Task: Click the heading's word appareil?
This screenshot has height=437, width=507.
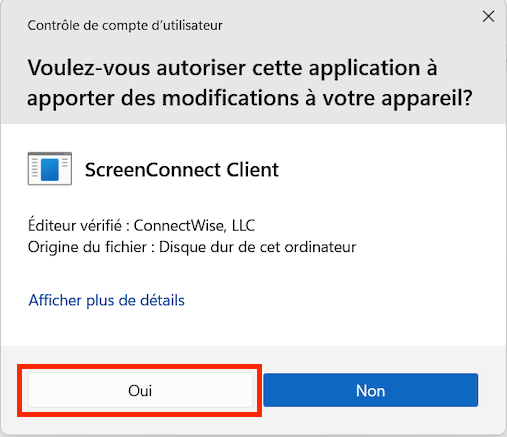Action: click(427, 99)
